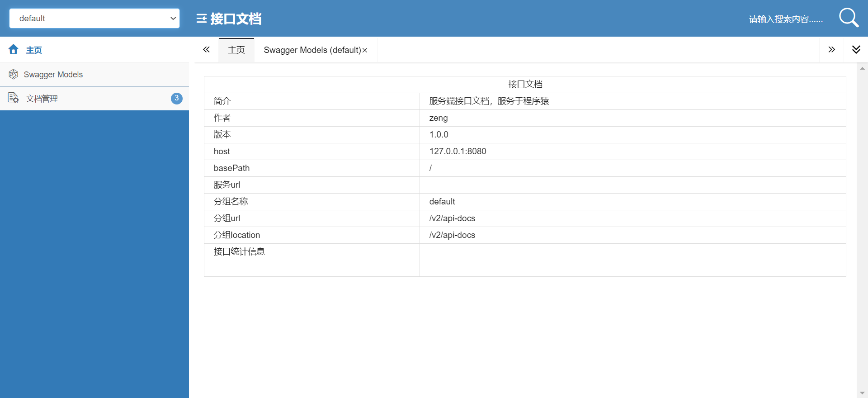Switch to Swagger Models (default) tab

(x=312, y=50)
